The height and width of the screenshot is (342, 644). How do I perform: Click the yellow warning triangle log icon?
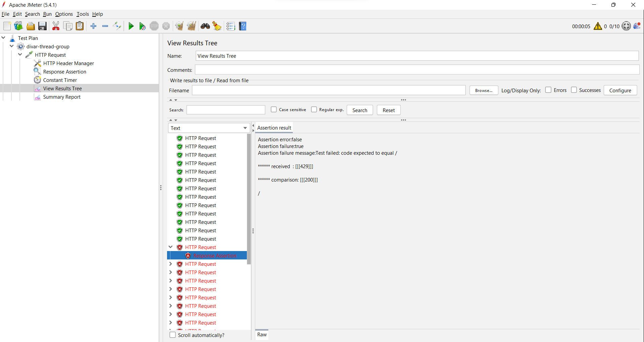(x=598, y=26)
